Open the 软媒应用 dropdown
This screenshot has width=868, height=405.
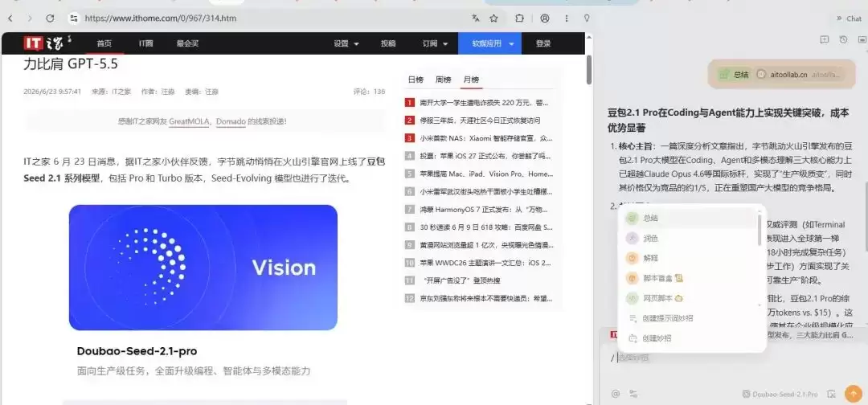tap(490, 43)
